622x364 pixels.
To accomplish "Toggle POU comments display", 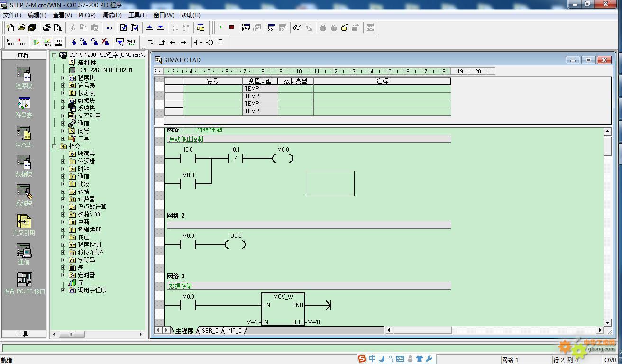I will pyautogui.click(x=37, y=42).
